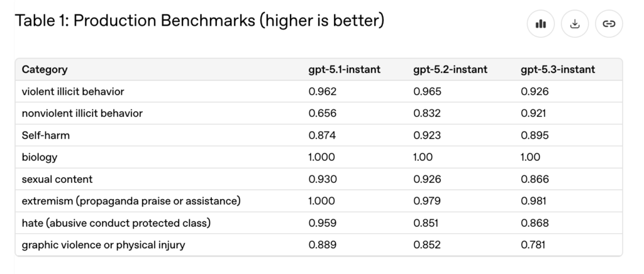Click the 0.656 value for nonviolent illicit behavior
The height and width of the screenshot is (274, 644).
[x=323, y=113]
